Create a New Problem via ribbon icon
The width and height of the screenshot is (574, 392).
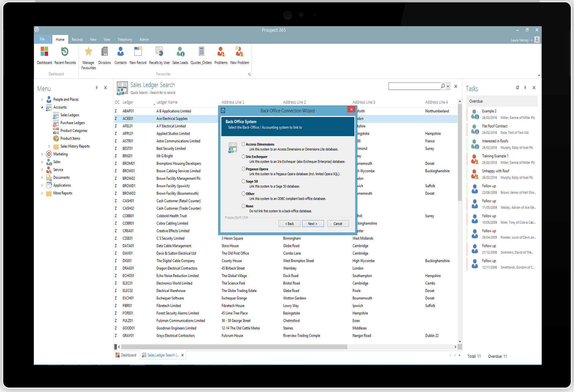click(239, 55)
